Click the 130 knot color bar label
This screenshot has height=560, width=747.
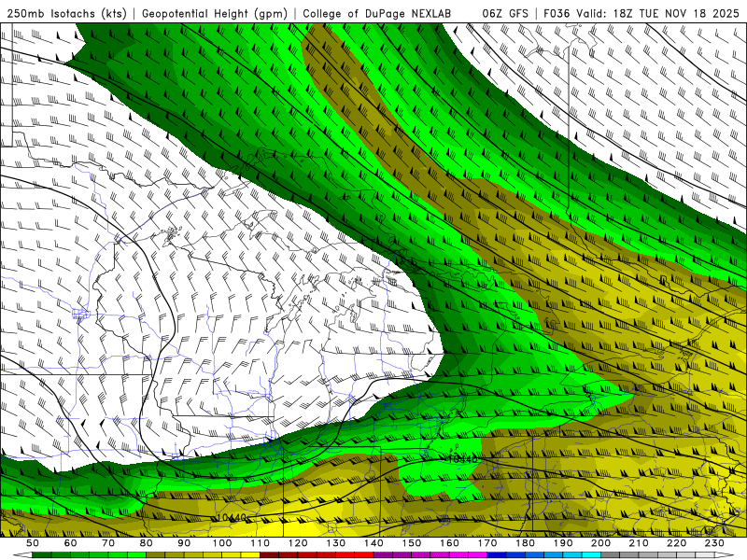(x=335, y=543)
